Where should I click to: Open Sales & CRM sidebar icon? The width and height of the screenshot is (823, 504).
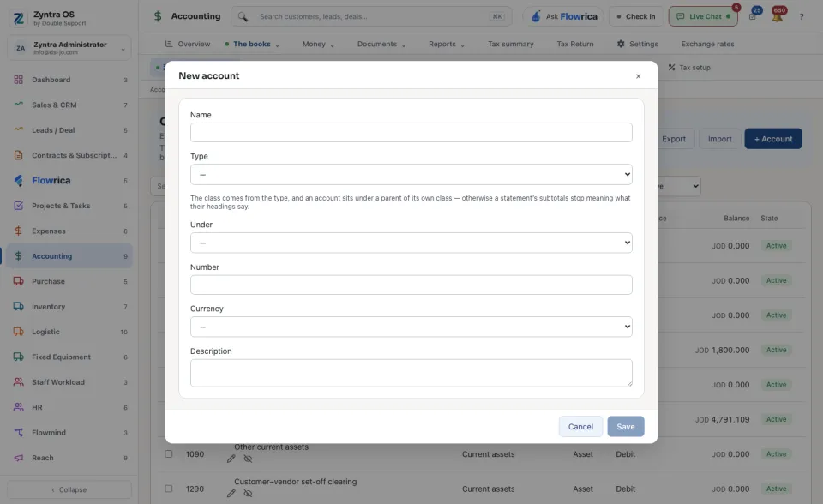pos(18,105)
